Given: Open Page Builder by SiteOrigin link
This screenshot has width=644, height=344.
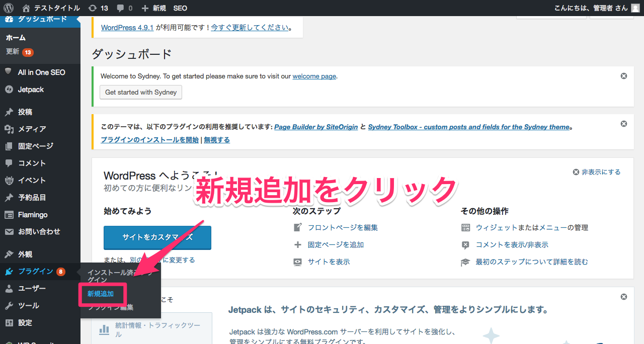Looking at the screenshot, I should coord(315,127).
